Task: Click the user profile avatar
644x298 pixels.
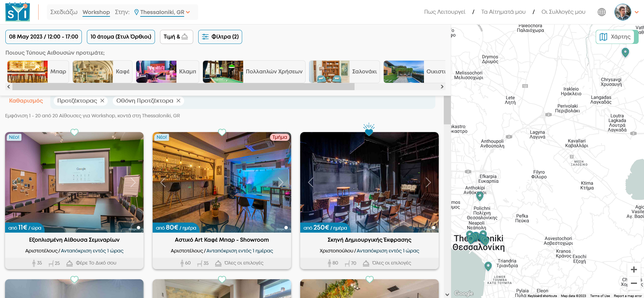Action: 623,12
